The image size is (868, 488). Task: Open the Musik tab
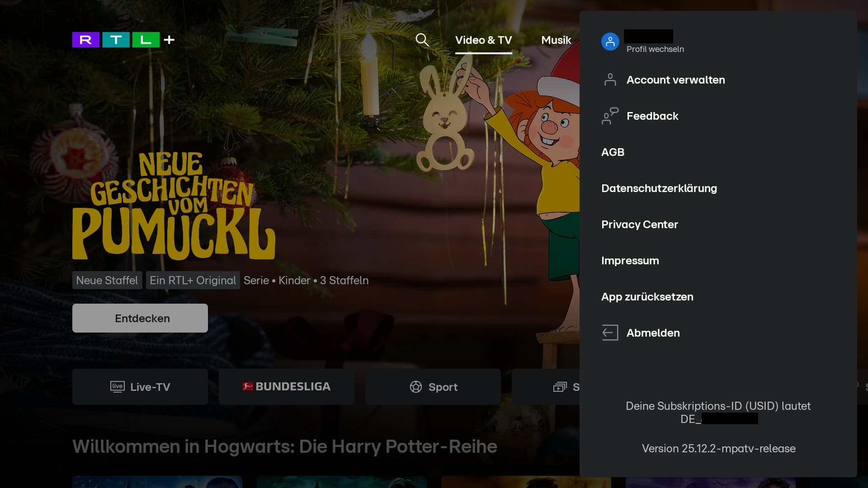(556, 40)
